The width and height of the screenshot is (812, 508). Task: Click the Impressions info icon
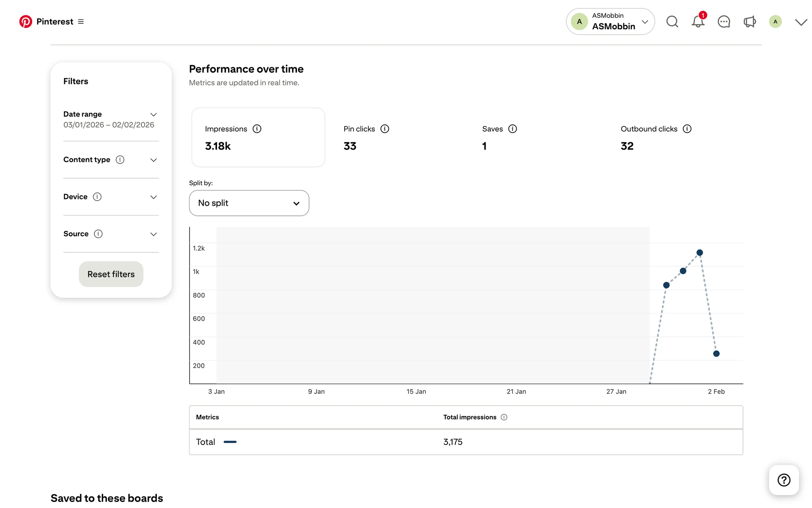coord(257,129)
